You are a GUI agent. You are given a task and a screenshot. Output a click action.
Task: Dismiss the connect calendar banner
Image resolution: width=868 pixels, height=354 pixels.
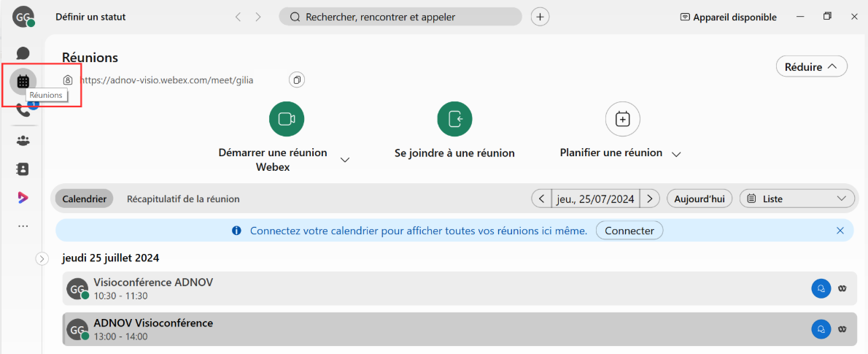click(840, 231)
